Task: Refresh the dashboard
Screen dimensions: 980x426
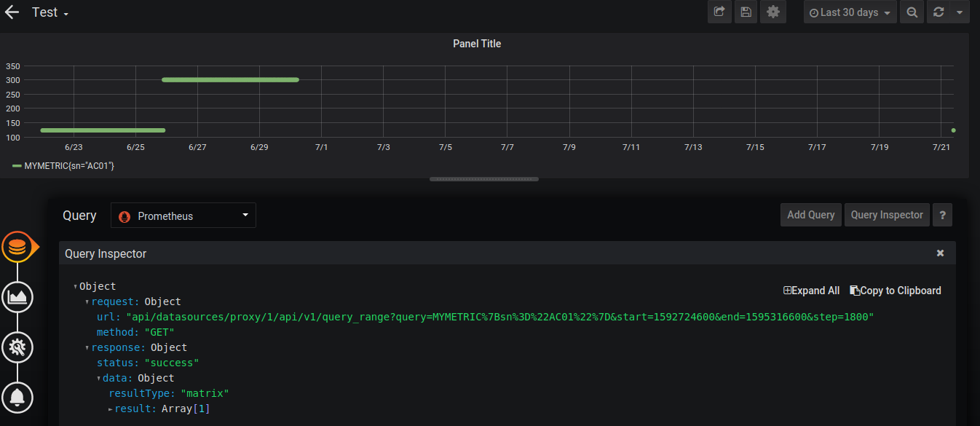Action: click(938, 12)
